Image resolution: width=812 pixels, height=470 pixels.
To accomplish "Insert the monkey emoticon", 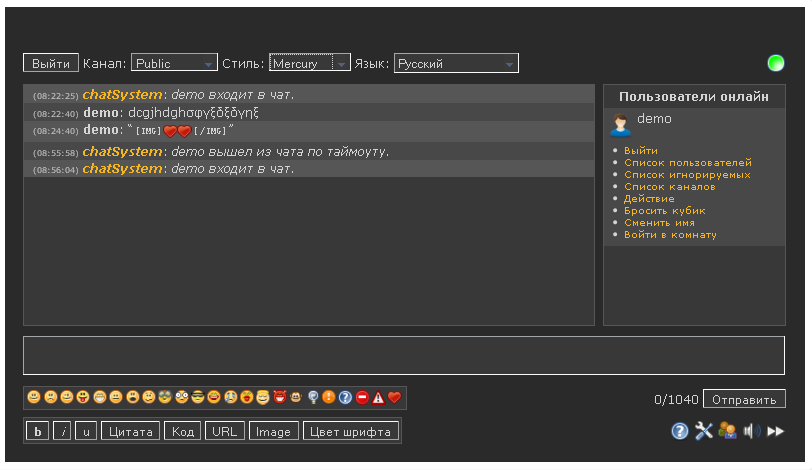I will point(296,397).
